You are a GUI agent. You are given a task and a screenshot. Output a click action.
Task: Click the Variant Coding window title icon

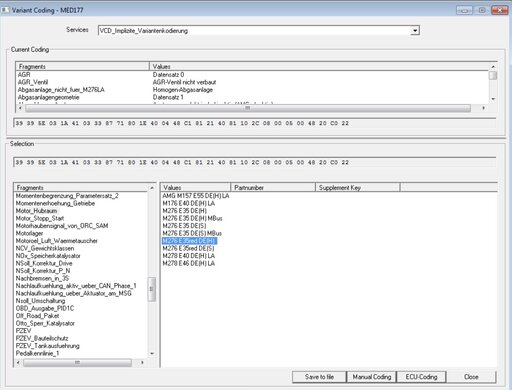5,10
